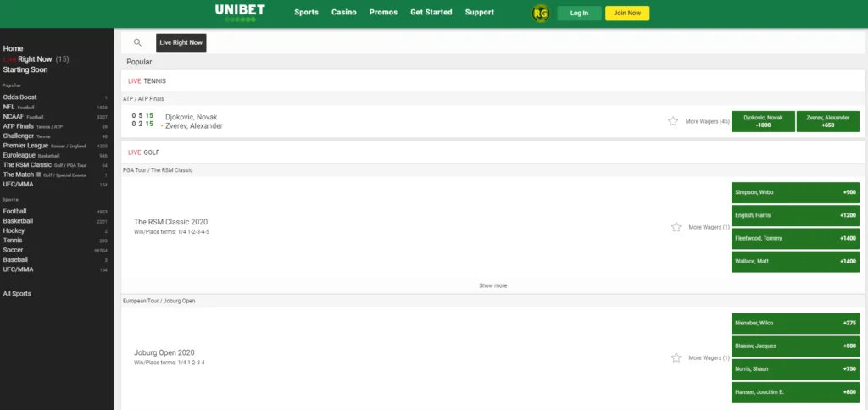The width and height of the screenshot is (868, 410).
Task: Open More Wagers (45) for tennis match
Action: (x=708, y=121)
